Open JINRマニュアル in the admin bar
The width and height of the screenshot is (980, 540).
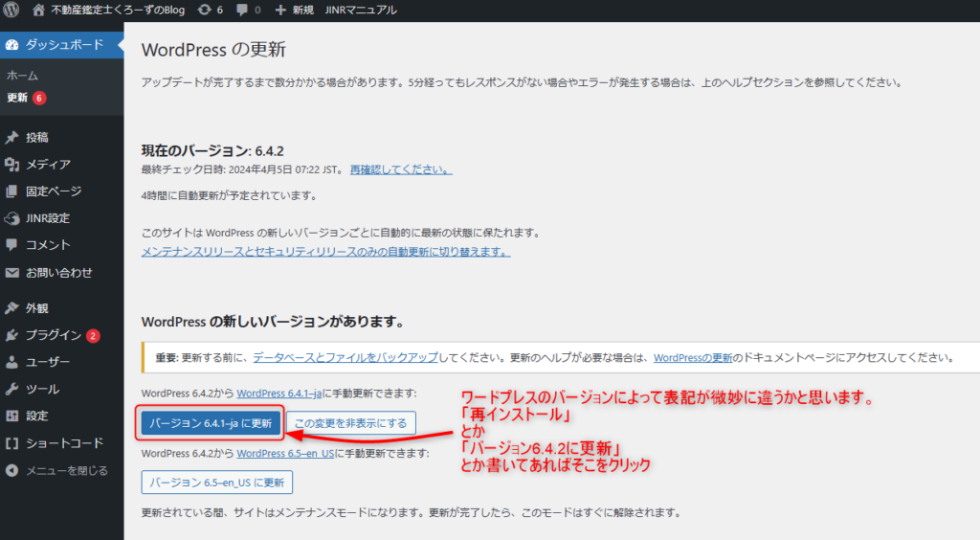click(x=361, y=10)
